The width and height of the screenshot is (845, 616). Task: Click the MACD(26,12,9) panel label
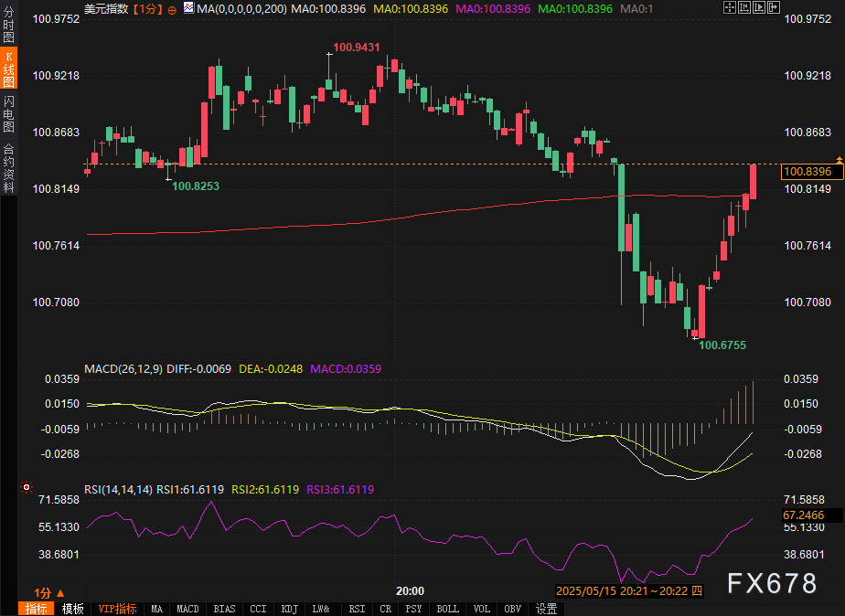point(123,369)
